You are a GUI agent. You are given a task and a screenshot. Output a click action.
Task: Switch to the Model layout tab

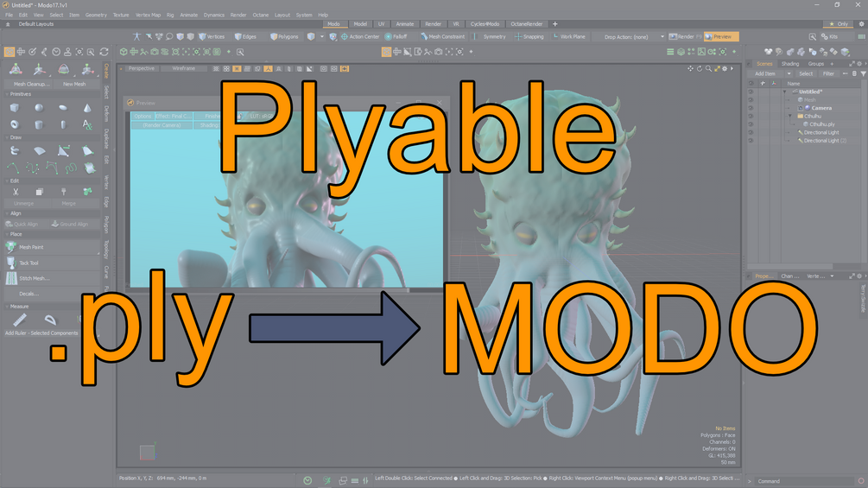[360, 24]
